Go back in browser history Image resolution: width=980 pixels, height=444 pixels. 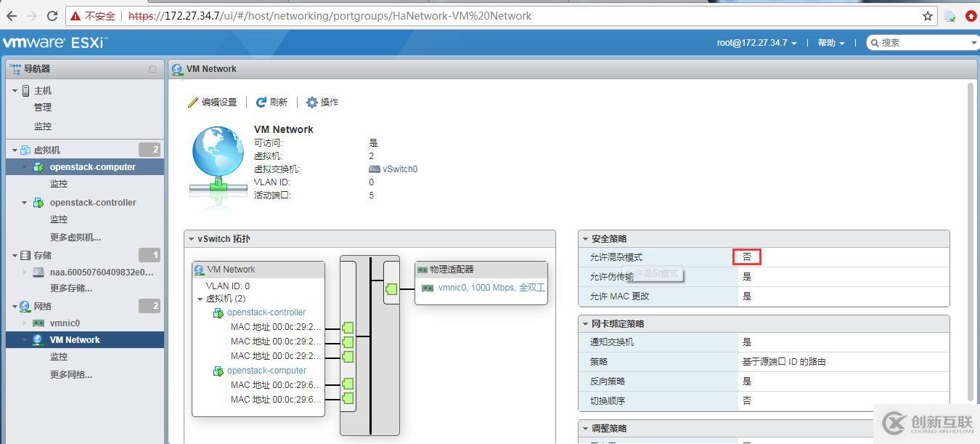pos(12,15)
